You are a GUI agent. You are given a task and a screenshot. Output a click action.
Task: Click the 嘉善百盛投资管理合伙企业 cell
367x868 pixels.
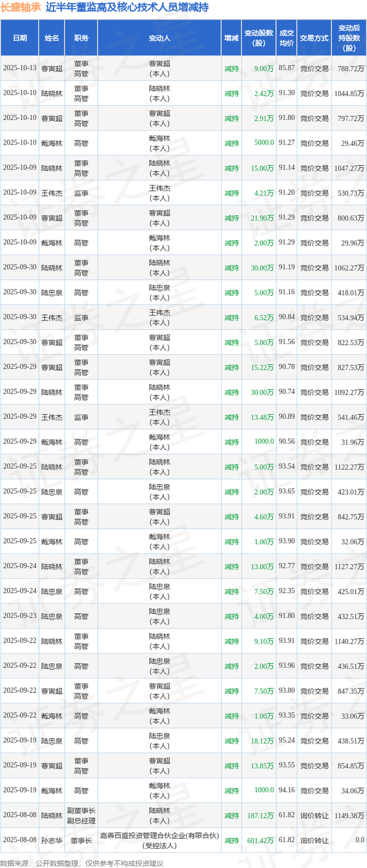[x=159, y=840]
